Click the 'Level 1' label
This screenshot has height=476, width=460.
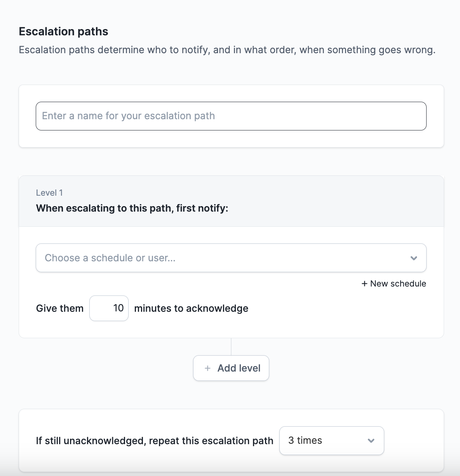tap(49, 193)
